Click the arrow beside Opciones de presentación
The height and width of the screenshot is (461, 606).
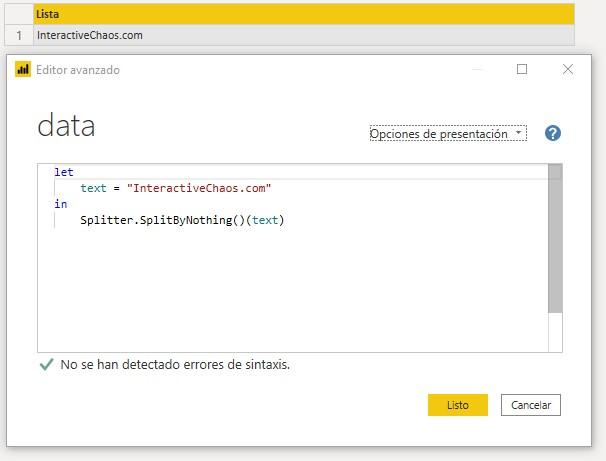pos(518,133)
